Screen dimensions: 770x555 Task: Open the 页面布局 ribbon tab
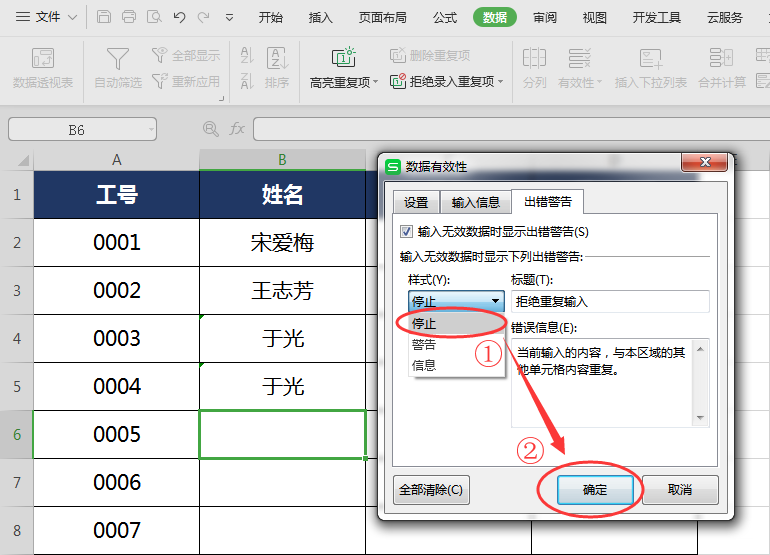tap(382, 18)
